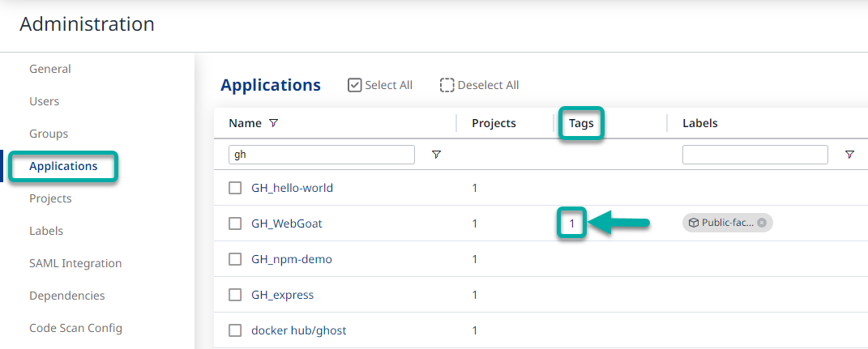This screenshot has width=868, height=349.
Task: Click the name filter input containing gh
Action: point(321,155)
